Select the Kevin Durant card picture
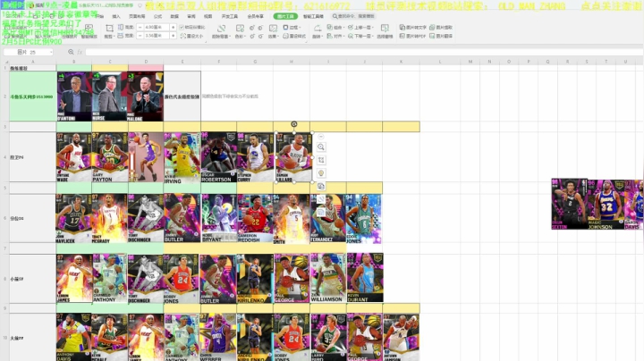 tap(365, 278)
